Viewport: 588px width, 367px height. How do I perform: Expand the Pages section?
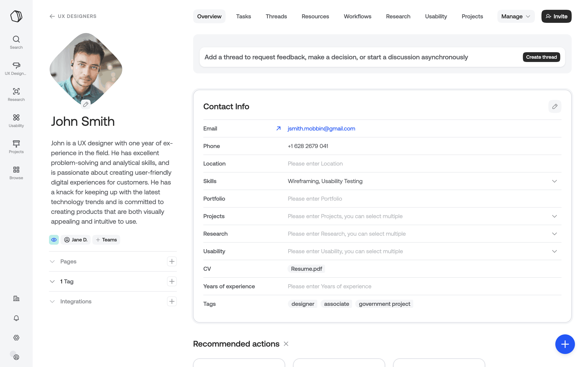point(52,261)
